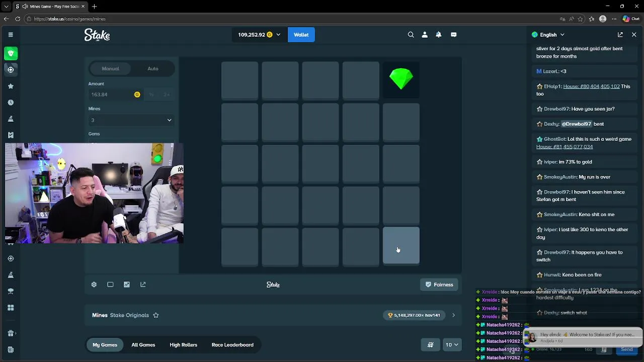The width and height of the screenshot is (644, 362).
Task: Select the My Games tab
Action: tap(105, 345)
